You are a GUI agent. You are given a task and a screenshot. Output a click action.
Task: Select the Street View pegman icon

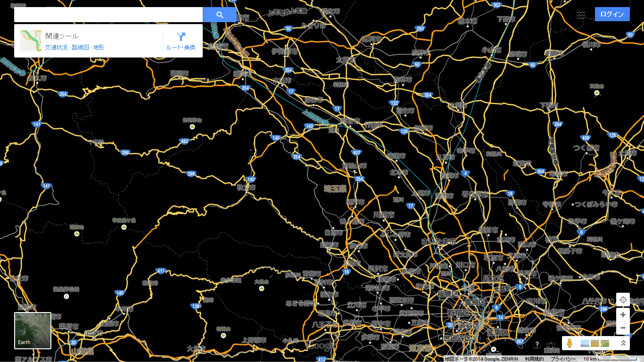click(570, 343)
